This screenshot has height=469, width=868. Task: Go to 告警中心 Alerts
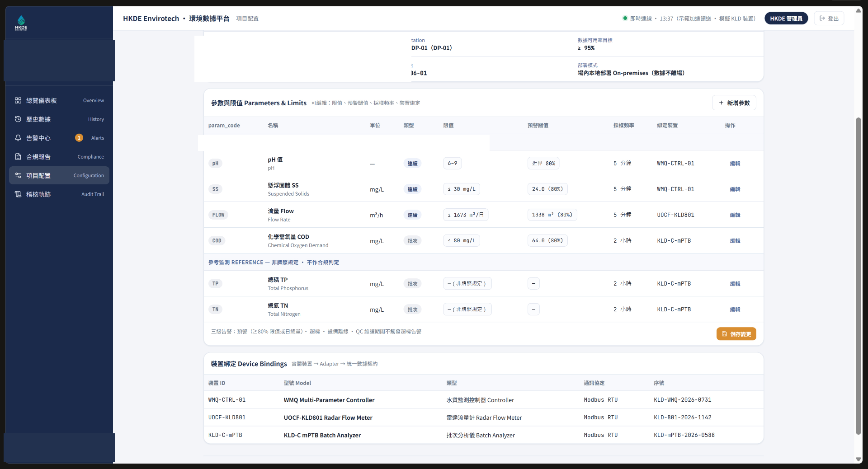pos(59,138)
